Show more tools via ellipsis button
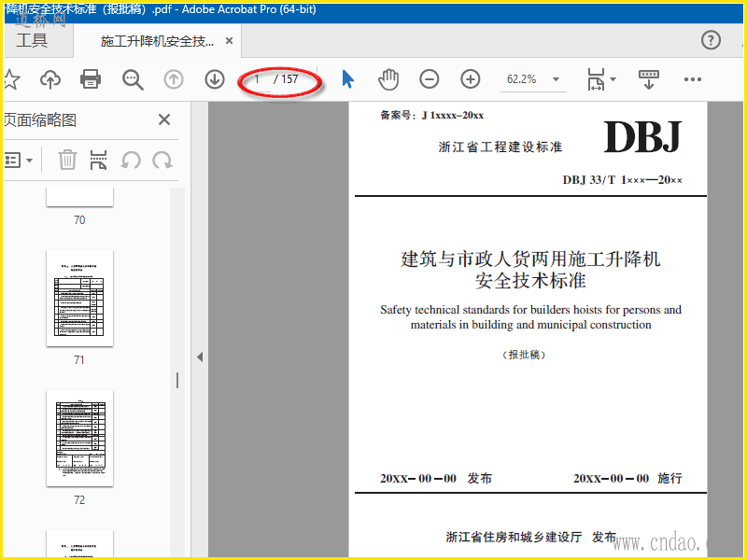 coord(692,79)
